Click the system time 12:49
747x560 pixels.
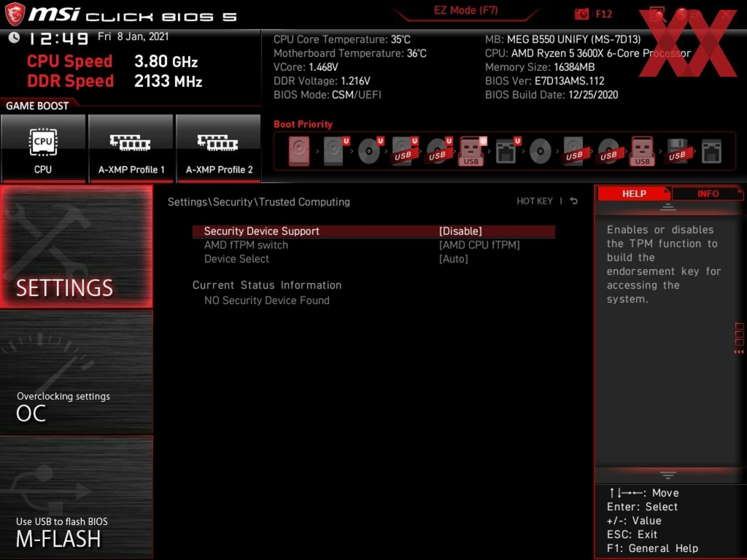point(59,38)
